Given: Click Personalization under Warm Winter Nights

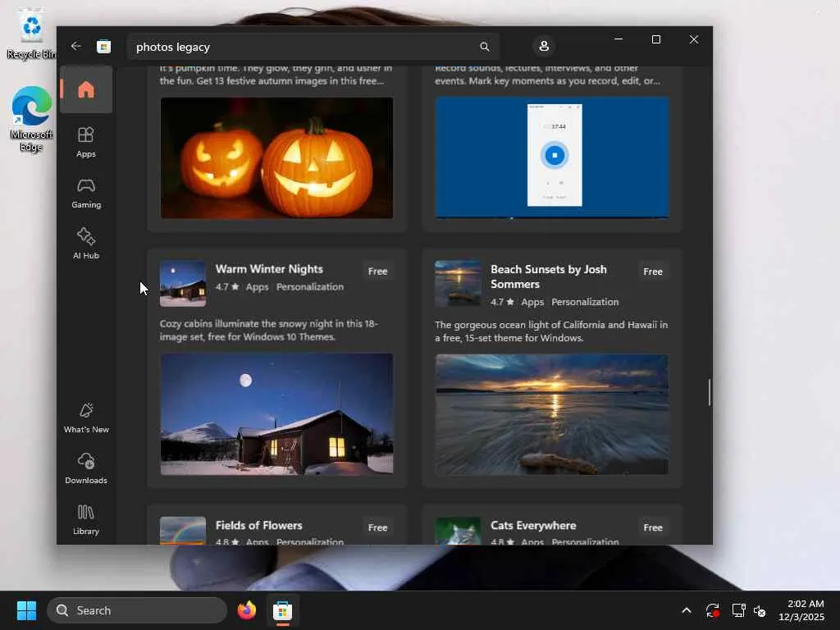Looking at the screenshot, I should 309,286.
